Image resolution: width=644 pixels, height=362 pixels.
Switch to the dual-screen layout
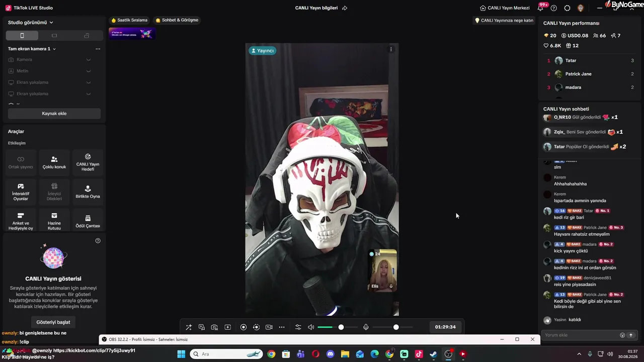tap(87, 36)
